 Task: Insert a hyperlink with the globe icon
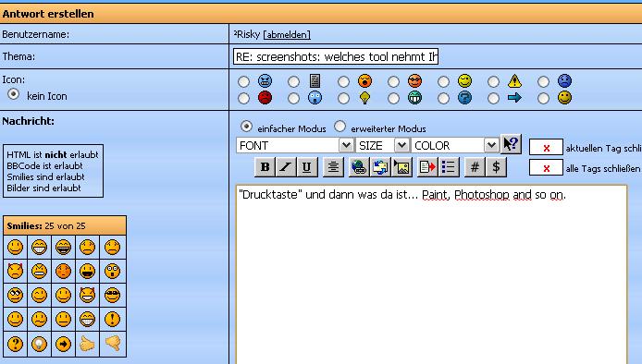click(359, 167)
